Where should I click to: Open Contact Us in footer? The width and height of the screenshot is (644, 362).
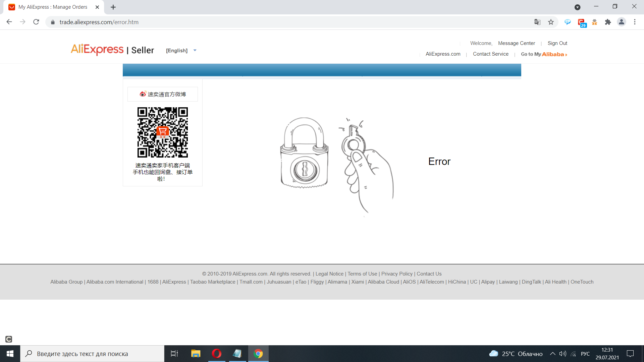point(429,274)
